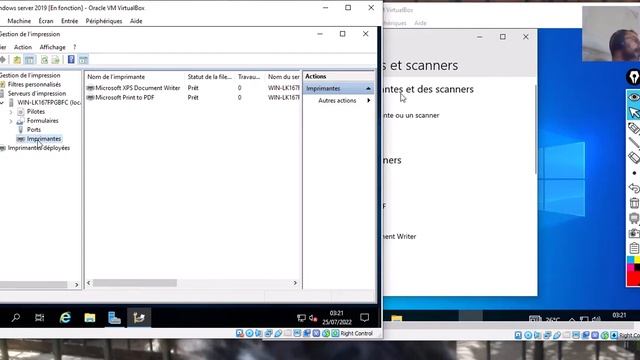The image size is (640, 360).
Task: Click Autres actions in the Actions pane
Action: [x=337, y=100]
